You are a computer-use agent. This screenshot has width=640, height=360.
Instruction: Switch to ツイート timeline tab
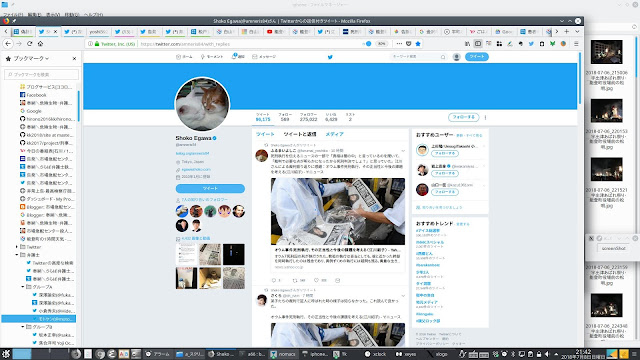pyautogui.click(x=265, y=134)
